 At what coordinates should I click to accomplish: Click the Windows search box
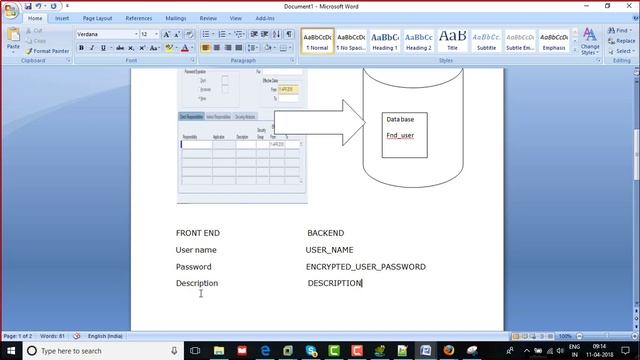[x=102, y=351]
